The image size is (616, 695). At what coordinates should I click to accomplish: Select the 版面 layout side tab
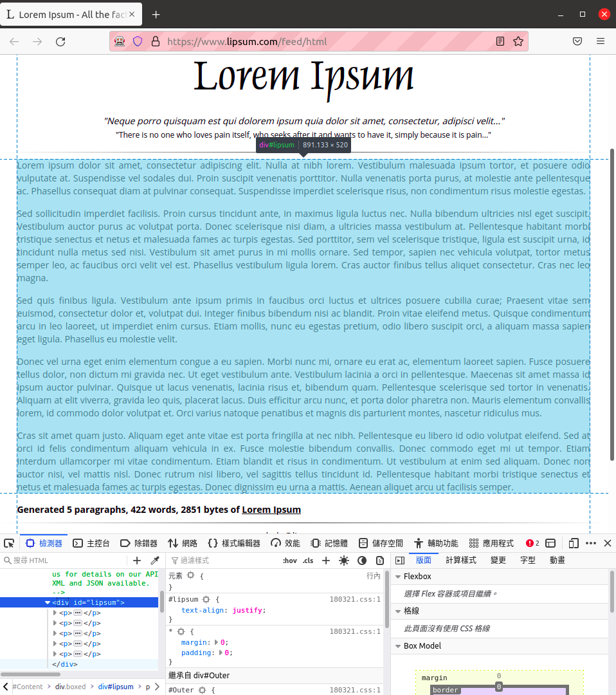tap(424, 561)
